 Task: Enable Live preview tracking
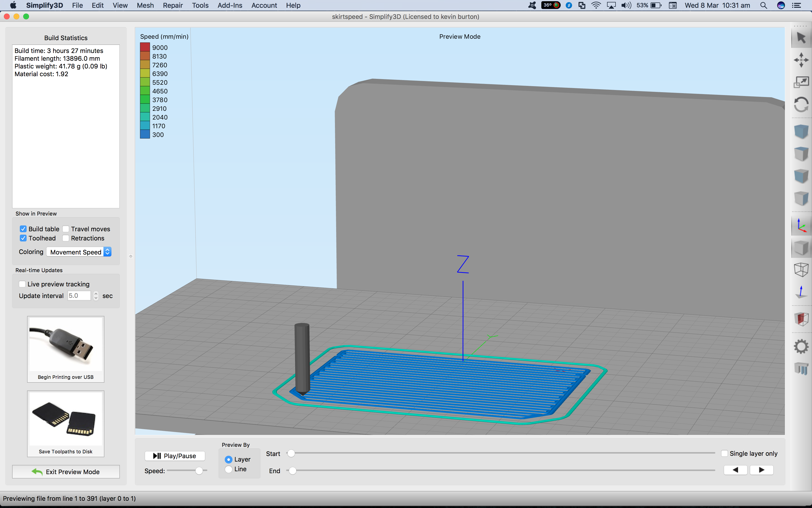click(22, 284)
